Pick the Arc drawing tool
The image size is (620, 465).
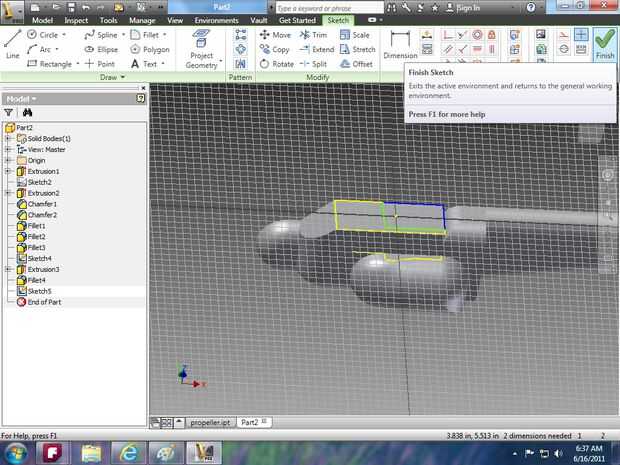pos(39,49)
